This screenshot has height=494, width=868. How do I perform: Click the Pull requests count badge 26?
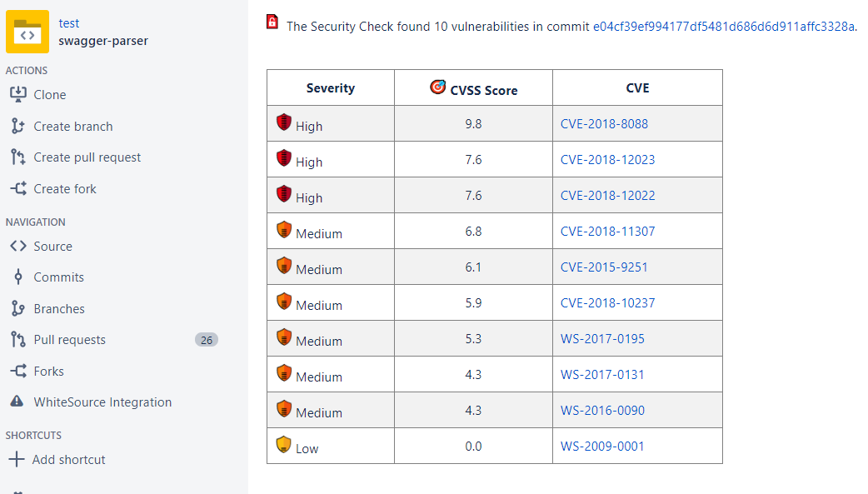pyautogui.click(x=207, y=339)
